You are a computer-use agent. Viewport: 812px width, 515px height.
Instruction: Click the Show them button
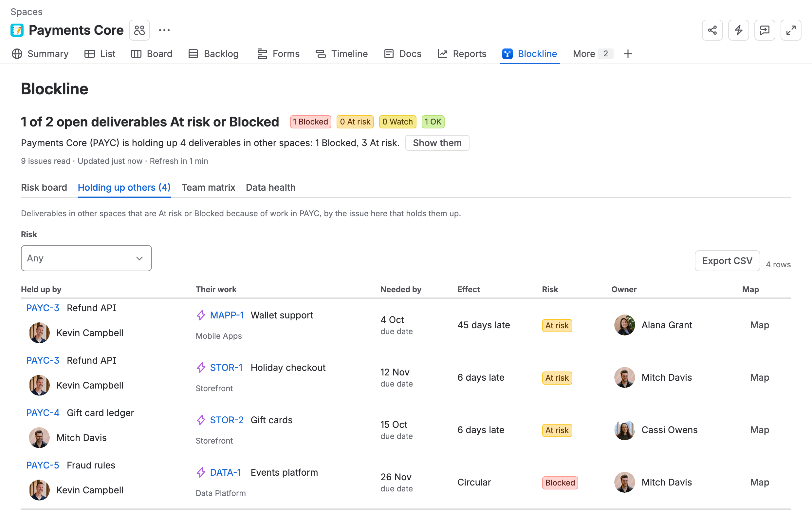[437, 143]
